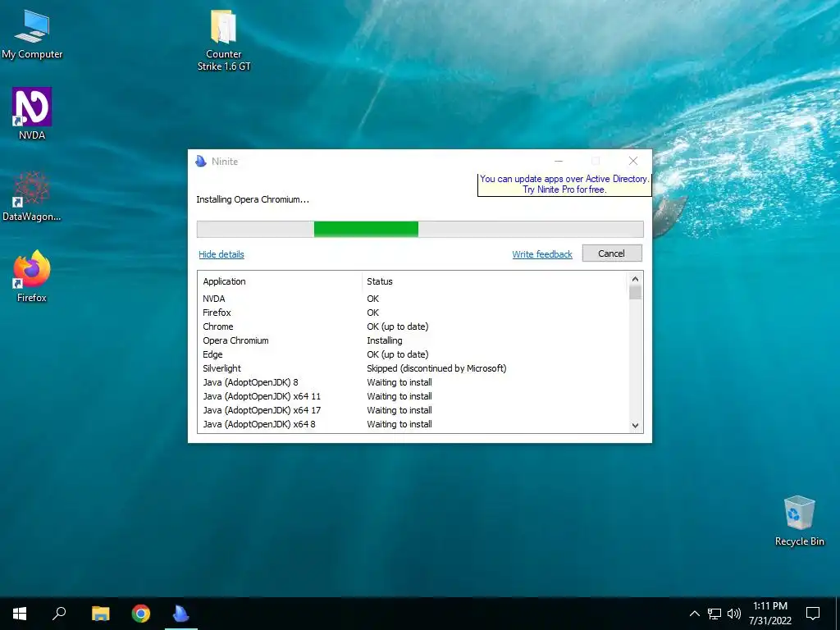
Task: Open the Recycle Bin
Action: pyautogui.click(x=799, y=521)
